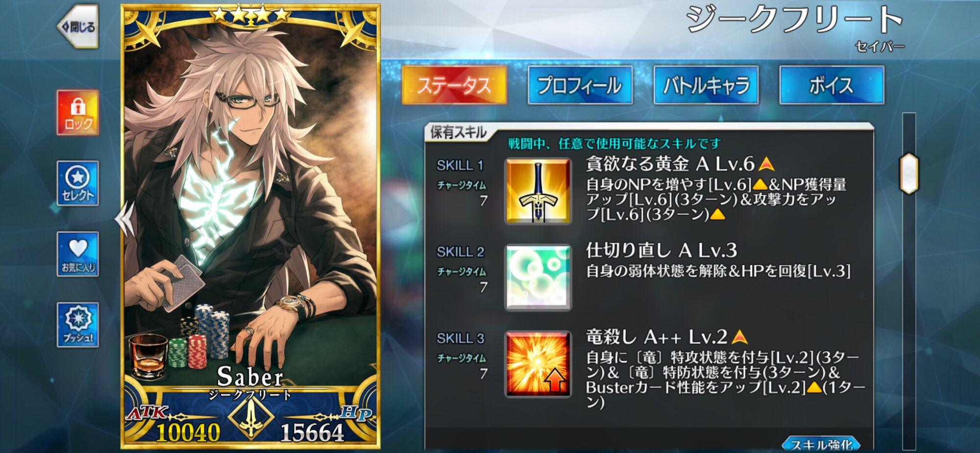Click the Saber class emblem at card bottom
The height and width of the screenshot is (453, 980).
[250, 417]
